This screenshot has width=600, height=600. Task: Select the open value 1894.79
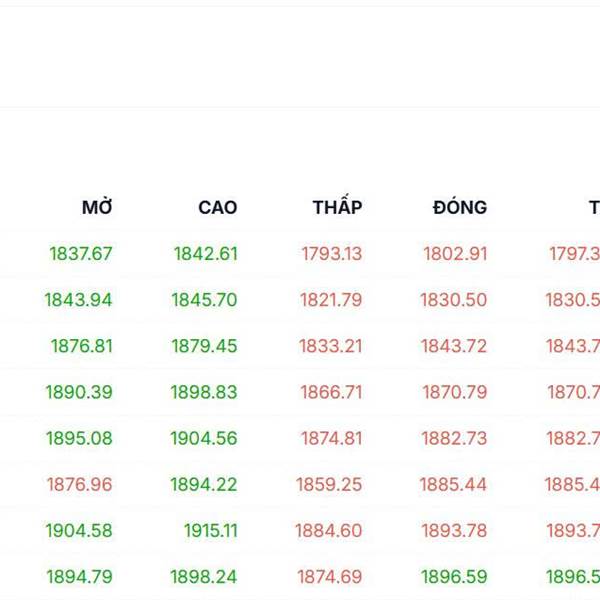point(80,577)
